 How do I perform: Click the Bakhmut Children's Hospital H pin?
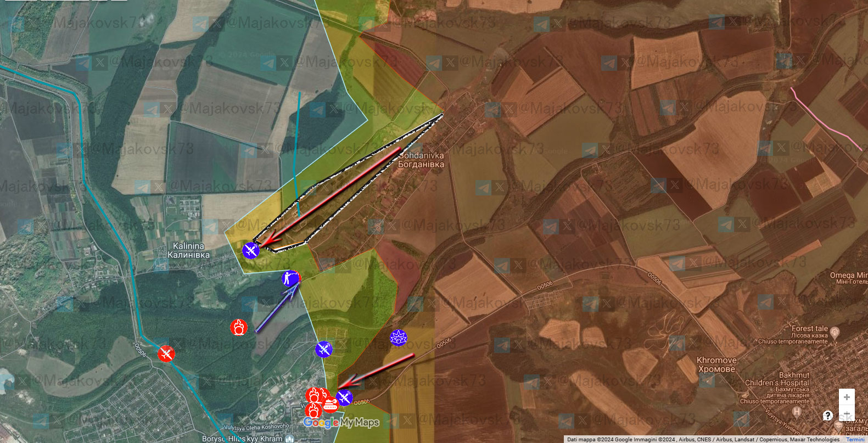point(797,411)
